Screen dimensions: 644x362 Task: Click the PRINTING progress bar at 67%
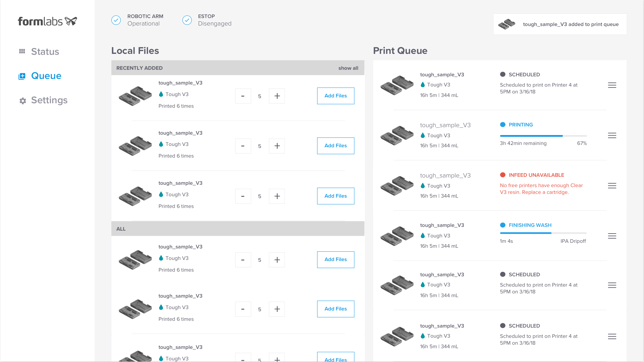[x=543, y=136]
